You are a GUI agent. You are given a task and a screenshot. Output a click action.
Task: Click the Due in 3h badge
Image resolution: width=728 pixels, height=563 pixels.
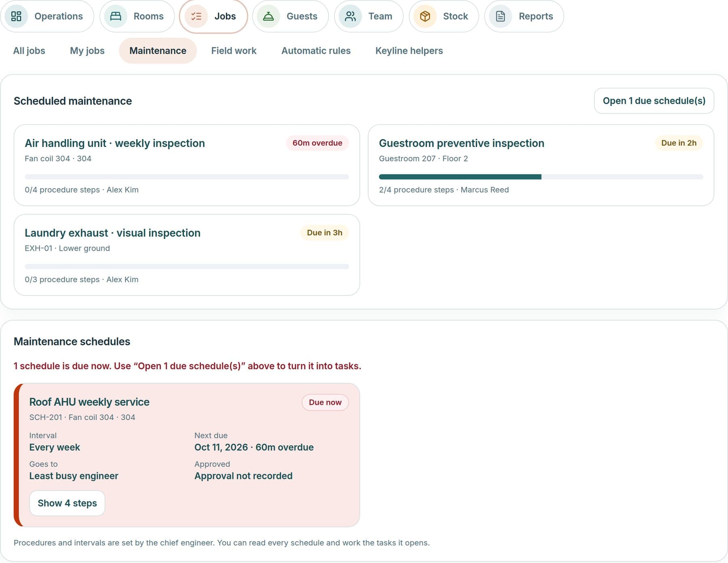(x=324, y=233)
